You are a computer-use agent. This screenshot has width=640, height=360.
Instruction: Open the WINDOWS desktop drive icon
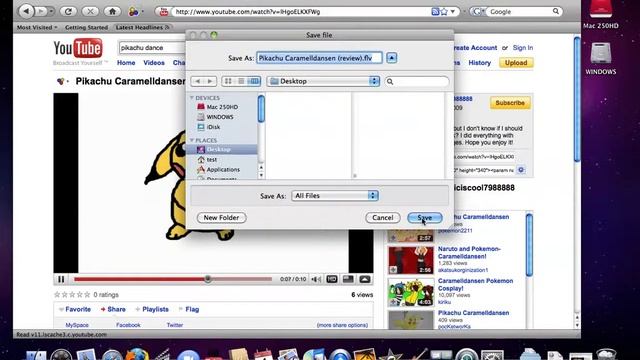pos(600,59)
